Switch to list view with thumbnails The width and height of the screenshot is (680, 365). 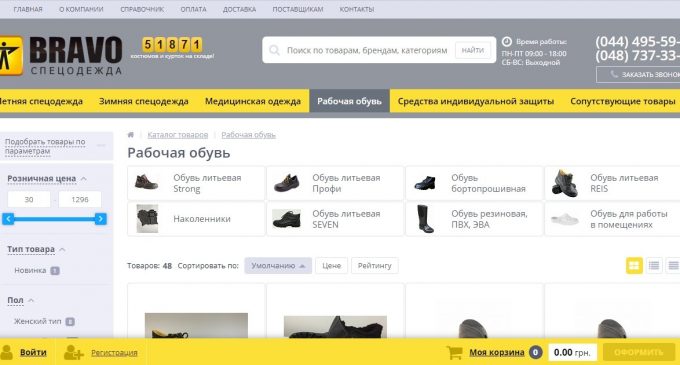click(x=654, y=265)
